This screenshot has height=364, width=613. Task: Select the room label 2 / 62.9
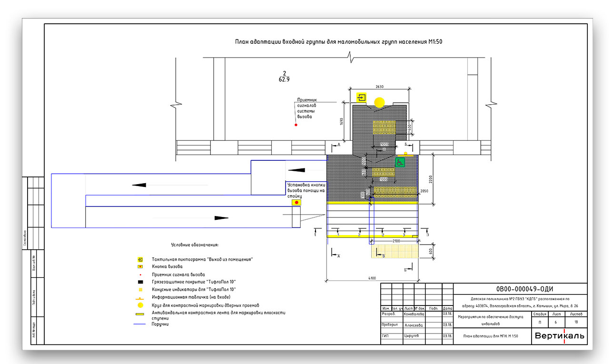(x=284, y=77)
